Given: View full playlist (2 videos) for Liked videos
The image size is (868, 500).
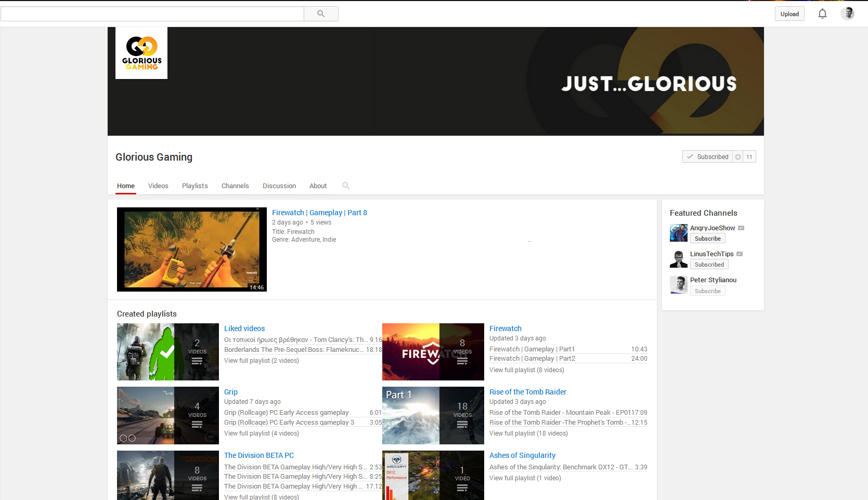Looking at the screenshot, I should coord(262,361).
